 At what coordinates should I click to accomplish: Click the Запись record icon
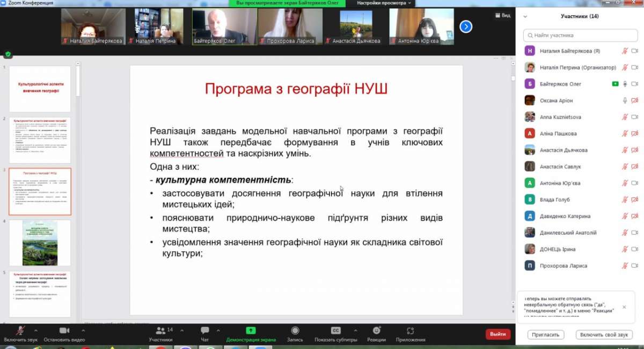[x=295, y=331]
